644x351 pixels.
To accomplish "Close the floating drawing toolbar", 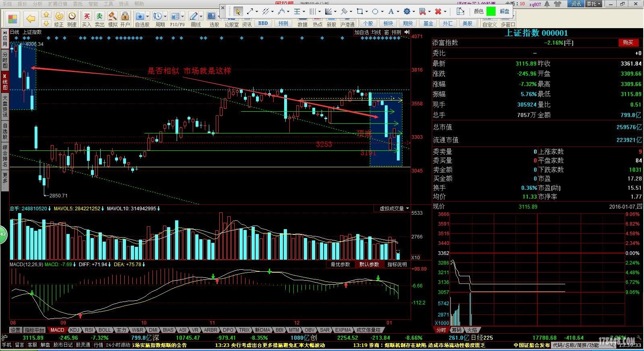I will click(x=223, y=8).
